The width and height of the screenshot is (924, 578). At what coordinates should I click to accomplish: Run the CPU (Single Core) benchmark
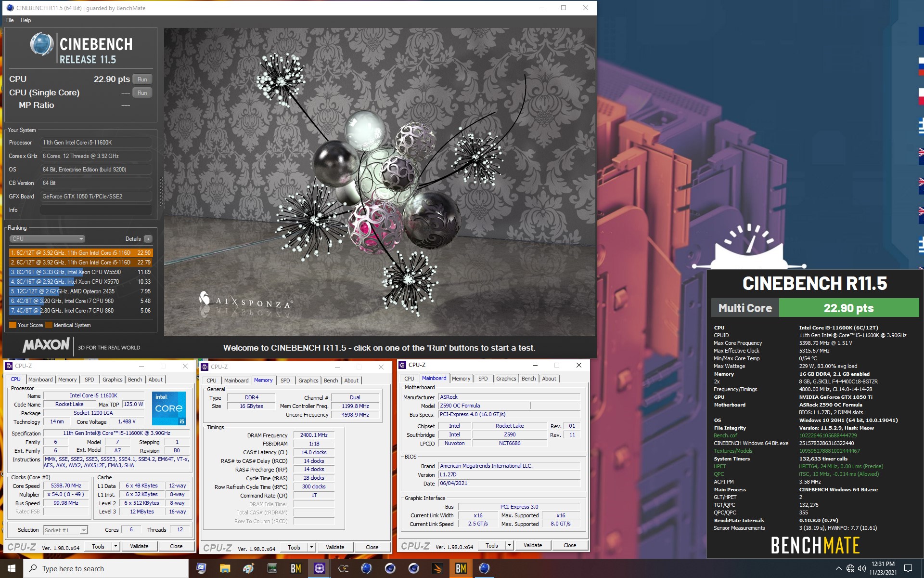[142, 92]
